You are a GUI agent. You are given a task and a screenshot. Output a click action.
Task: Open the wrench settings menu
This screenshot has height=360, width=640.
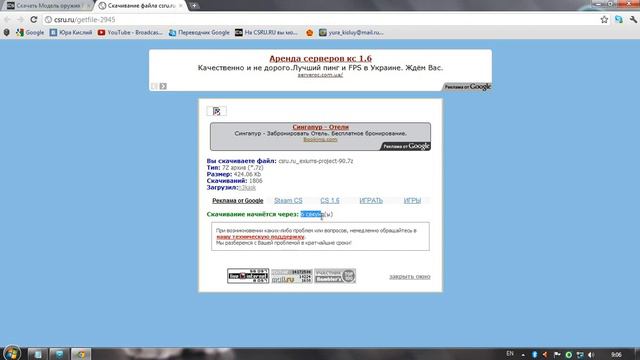point(633,20)
